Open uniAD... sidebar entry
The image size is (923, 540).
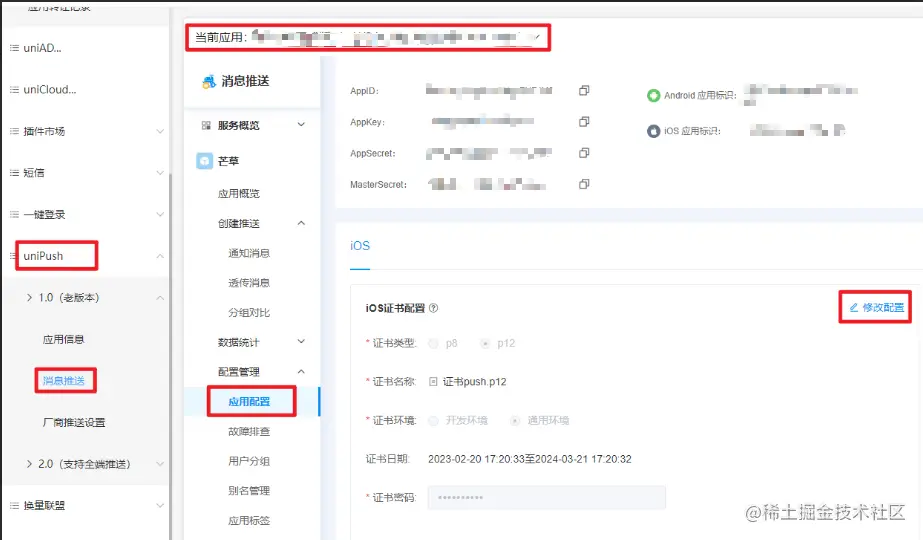coord(42,48)
